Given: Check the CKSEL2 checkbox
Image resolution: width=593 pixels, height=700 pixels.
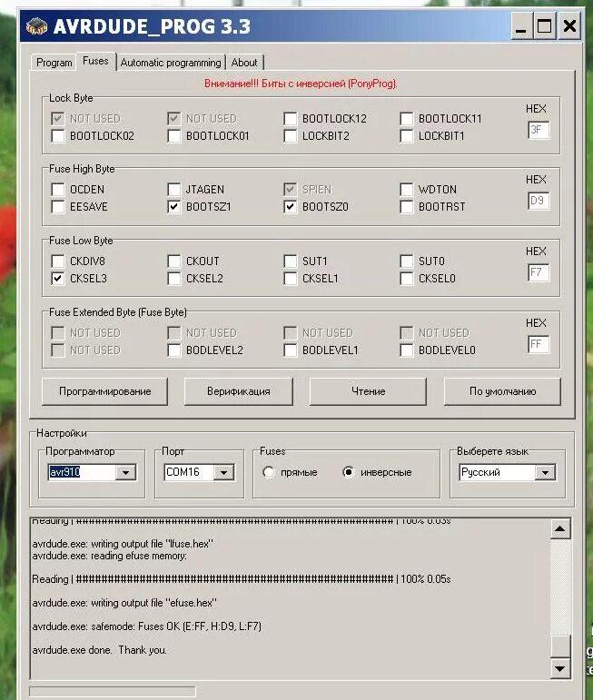Looking at the screenshot, I should pyautogui.click(x=174, y=279).
